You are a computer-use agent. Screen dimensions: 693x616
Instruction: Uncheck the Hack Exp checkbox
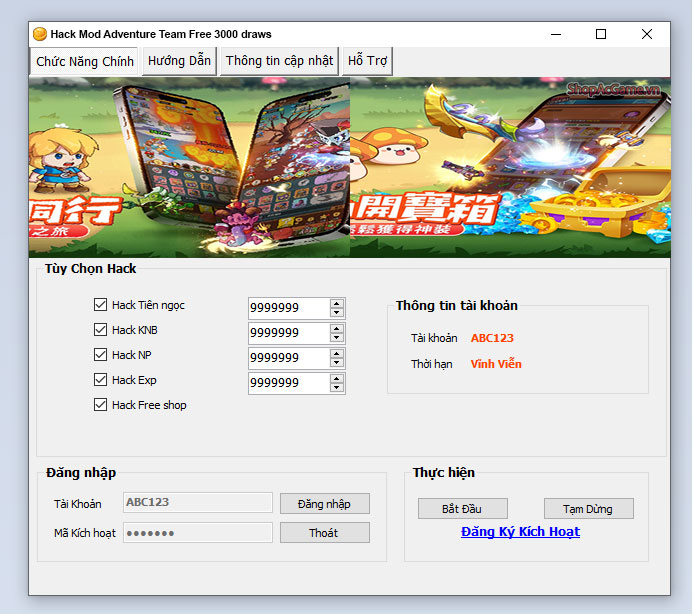[100, 380]
